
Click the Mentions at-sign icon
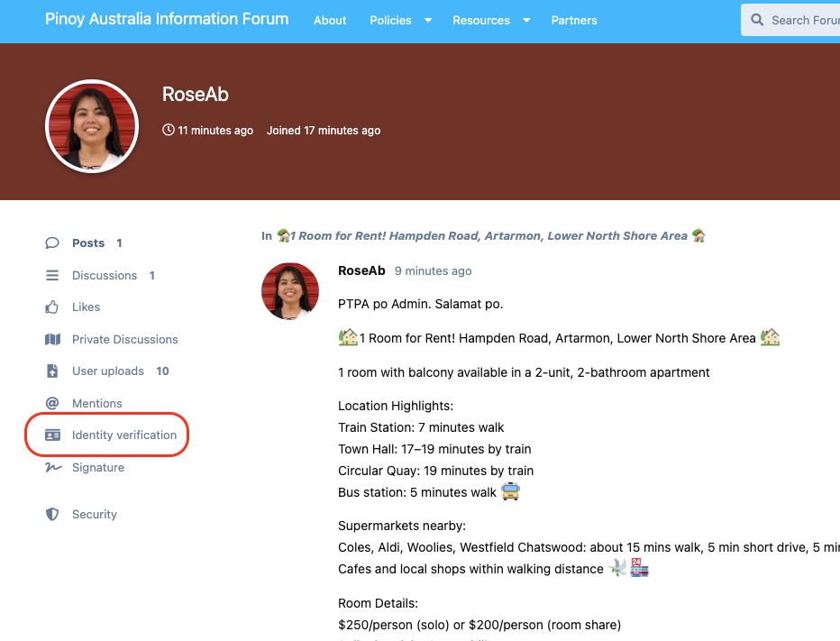point(52,404)
